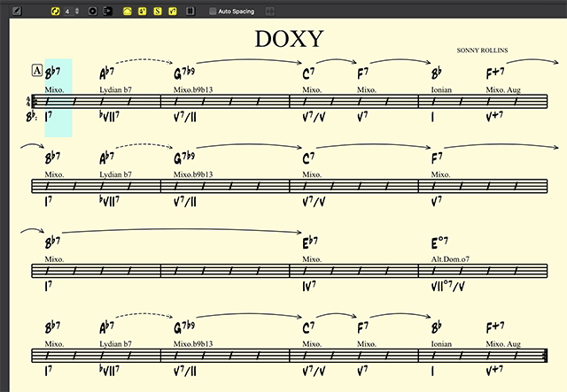Click the Bb: key label before the first I7
The image size is (567, 392).
pyautogui.click(x=31, y=116)
